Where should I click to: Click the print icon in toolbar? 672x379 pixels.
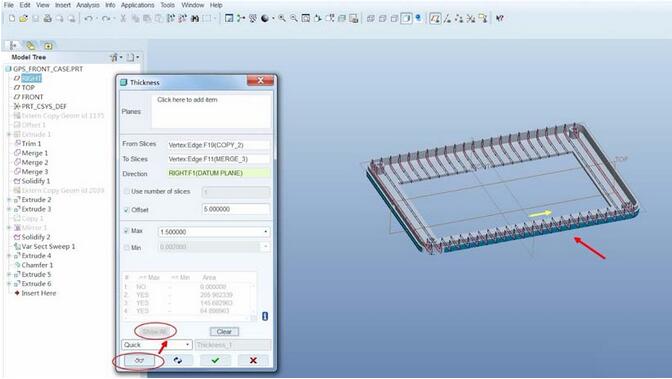(47, 18)
